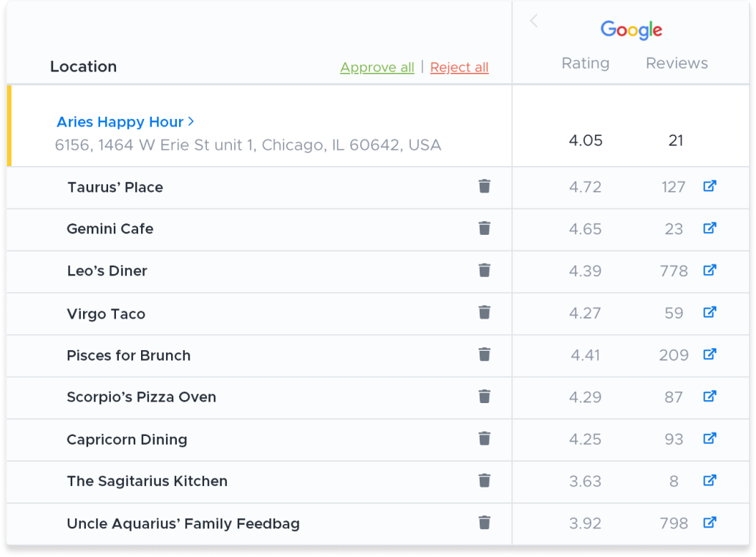The image size is (756, 557).
Task: Click the Google Rating column header
Action: pyautogui.click(x=585, y=63)
